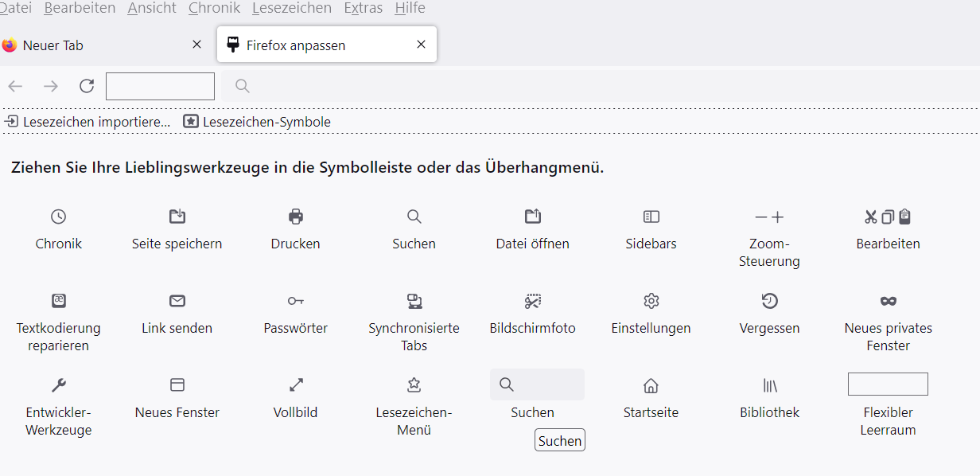Screen dimensions: 980x476
Task: Select the Bibliothek books icon
Action: click(769, 385)
